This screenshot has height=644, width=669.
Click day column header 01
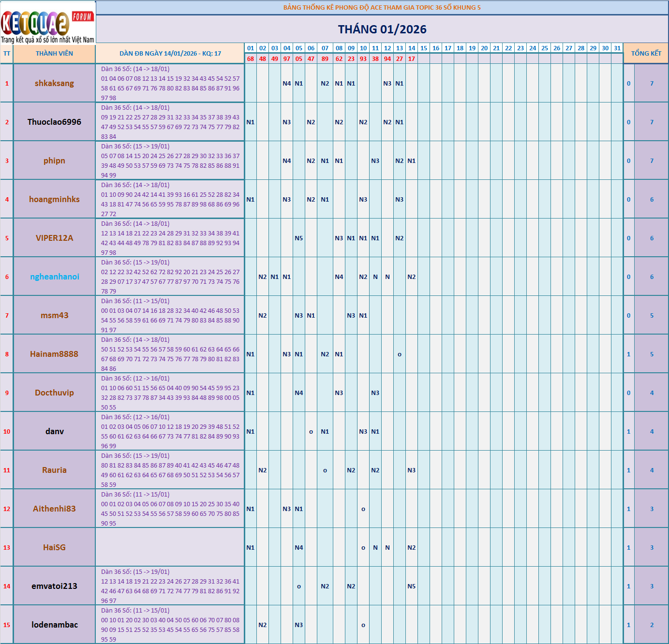coord(250,48)
